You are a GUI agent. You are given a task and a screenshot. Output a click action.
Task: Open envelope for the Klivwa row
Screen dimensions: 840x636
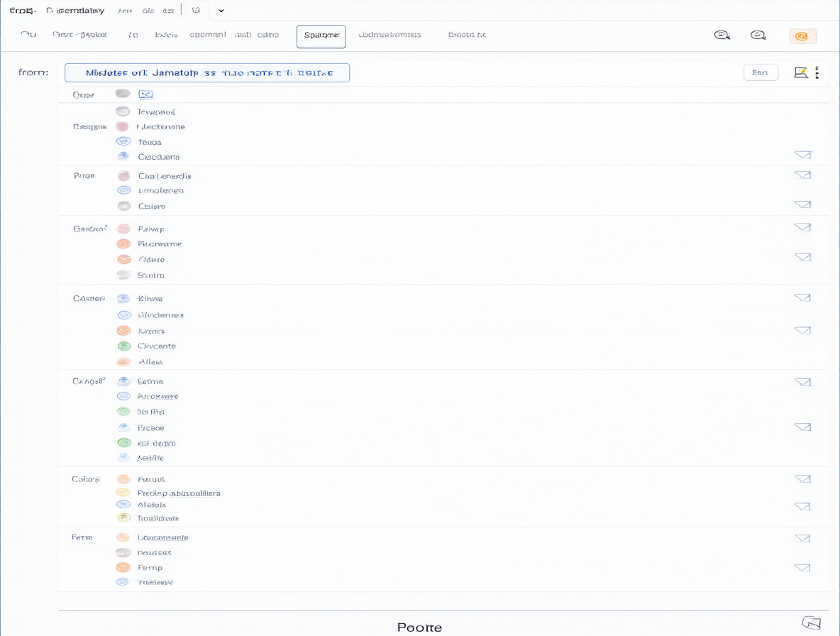802,297
